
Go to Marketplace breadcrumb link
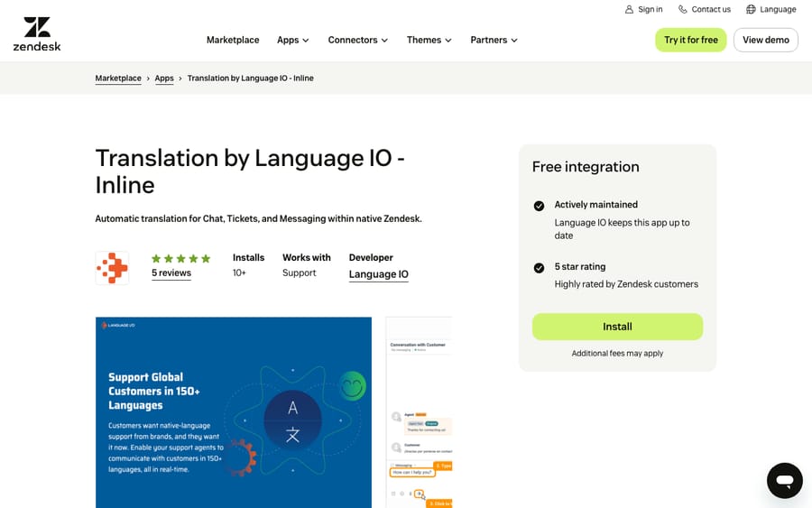click(x=118, y=79)
